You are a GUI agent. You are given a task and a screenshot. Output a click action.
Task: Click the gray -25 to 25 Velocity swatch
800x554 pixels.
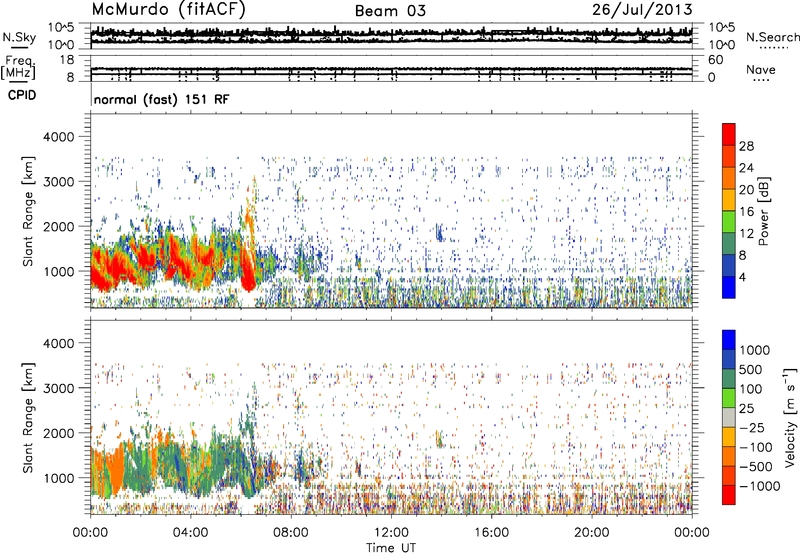pos(729,418)
